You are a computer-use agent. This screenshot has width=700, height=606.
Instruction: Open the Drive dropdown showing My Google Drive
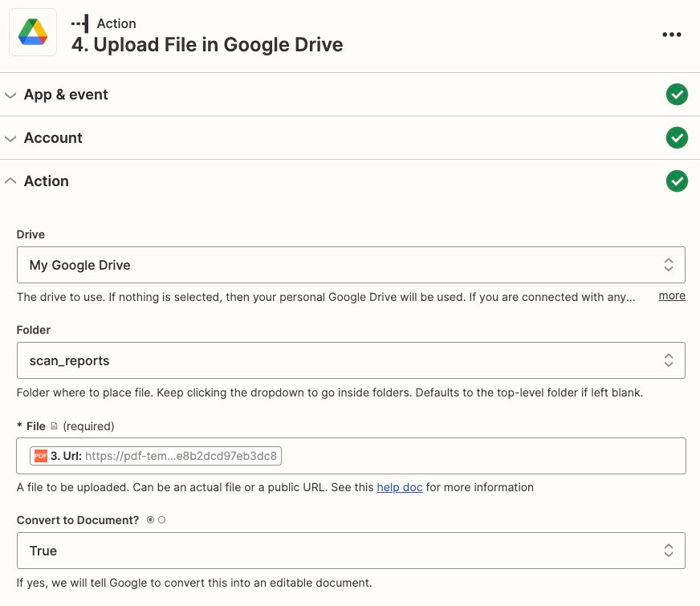coord(351,265)
